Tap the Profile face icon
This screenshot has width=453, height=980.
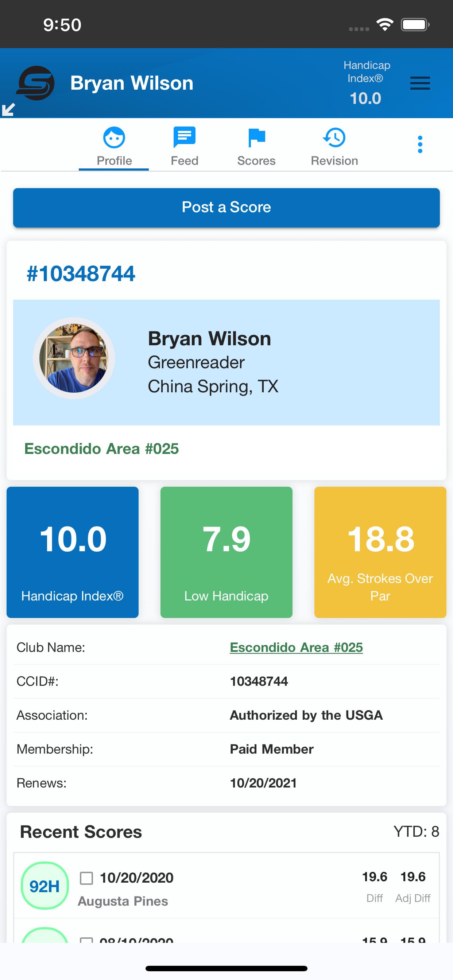coord(114,137)
